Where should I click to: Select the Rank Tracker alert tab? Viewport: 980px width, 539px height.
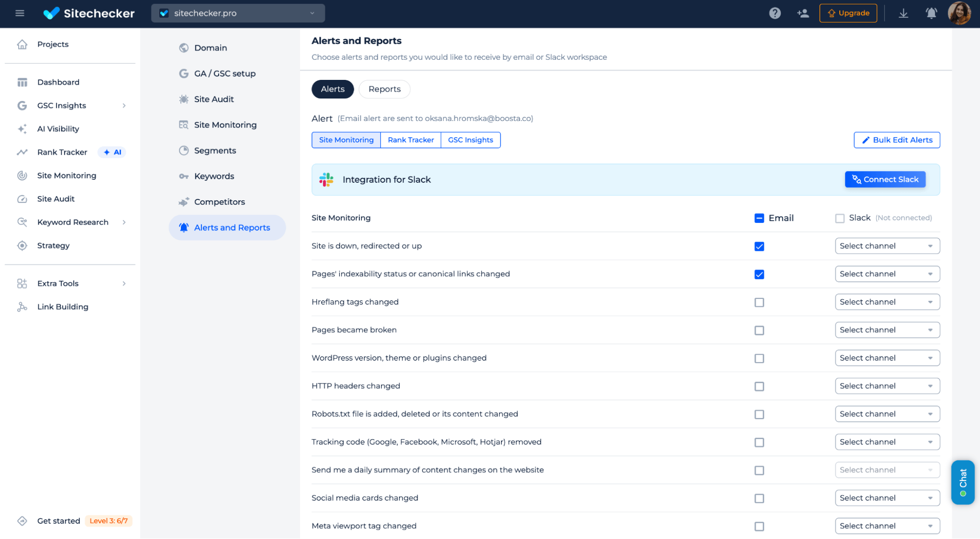tap(410, 140)
